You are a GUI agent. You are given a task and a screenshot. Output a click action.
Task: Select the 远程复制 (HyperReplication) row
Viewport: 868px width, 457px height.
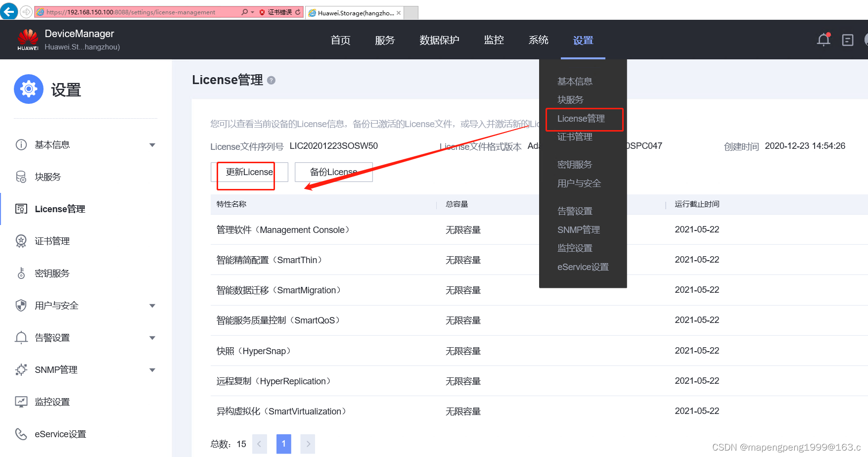coord(539,381)
